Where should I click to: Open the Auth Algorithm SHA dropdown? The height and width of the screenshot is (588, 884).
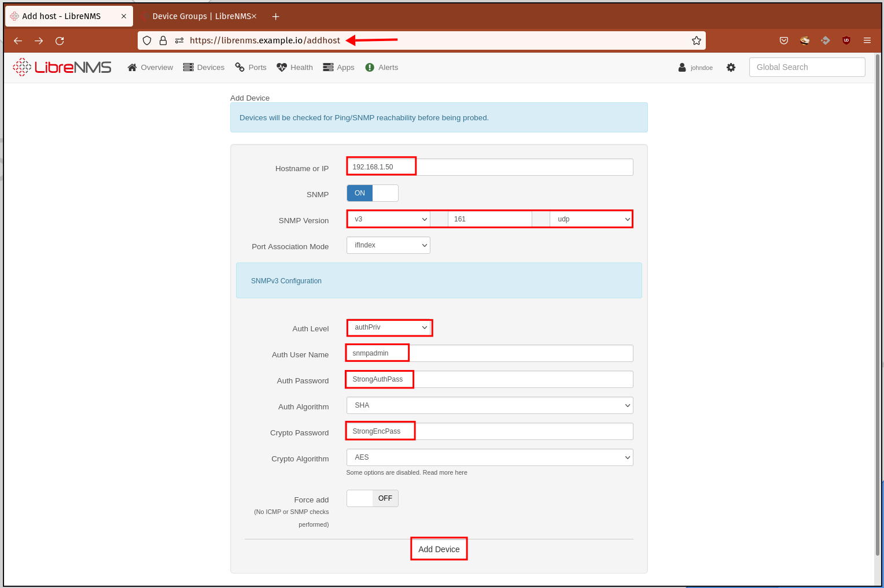(490, 405)
